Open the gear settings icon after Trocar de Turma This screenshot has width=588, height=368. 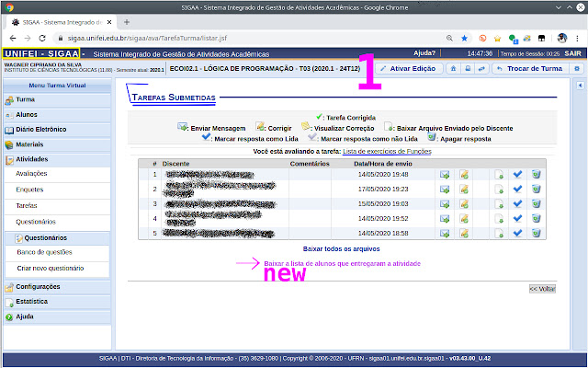tap(577, 69)
